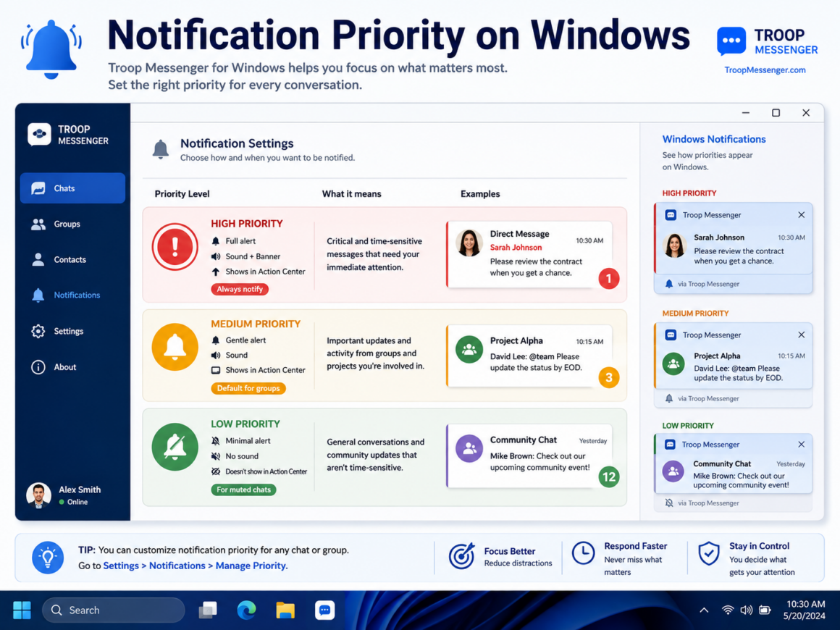The height and width of the screenshot is (630, 840).
Task: Click the Windows Notifications heading
Action: [x=714, y=139]
